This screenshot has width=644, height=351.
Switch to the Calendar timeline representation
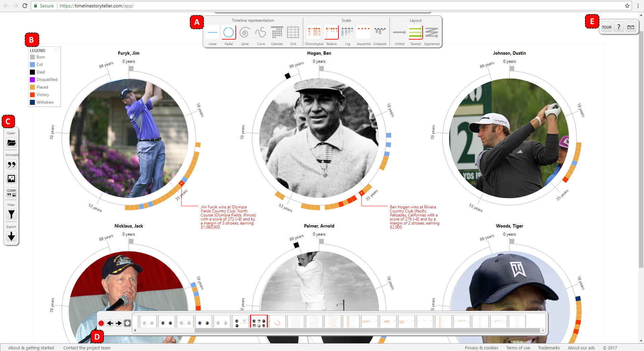[x=277, y=33]
